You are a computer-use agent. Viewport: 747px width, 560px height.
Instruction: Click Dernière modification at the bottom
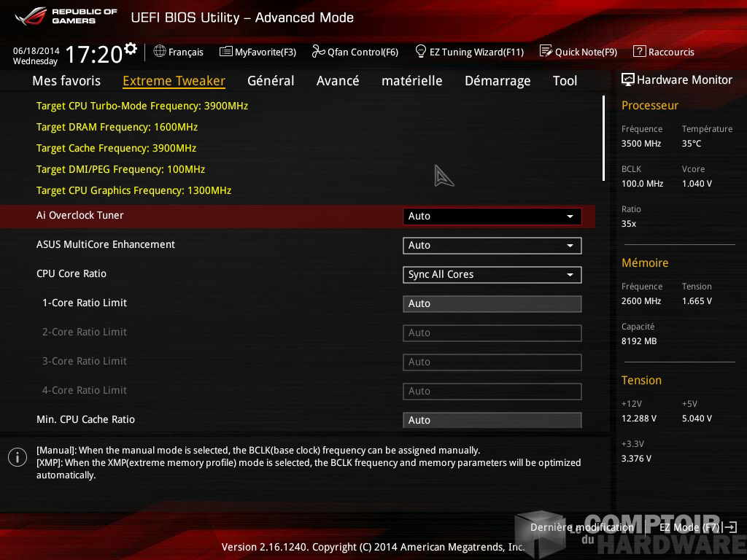[582, 527]
